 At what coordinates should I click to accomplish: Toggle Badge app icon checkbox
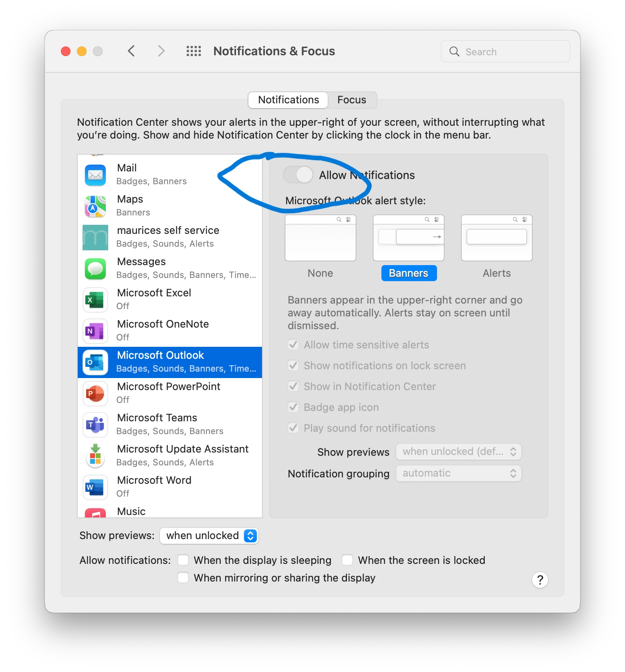[293, 407]
